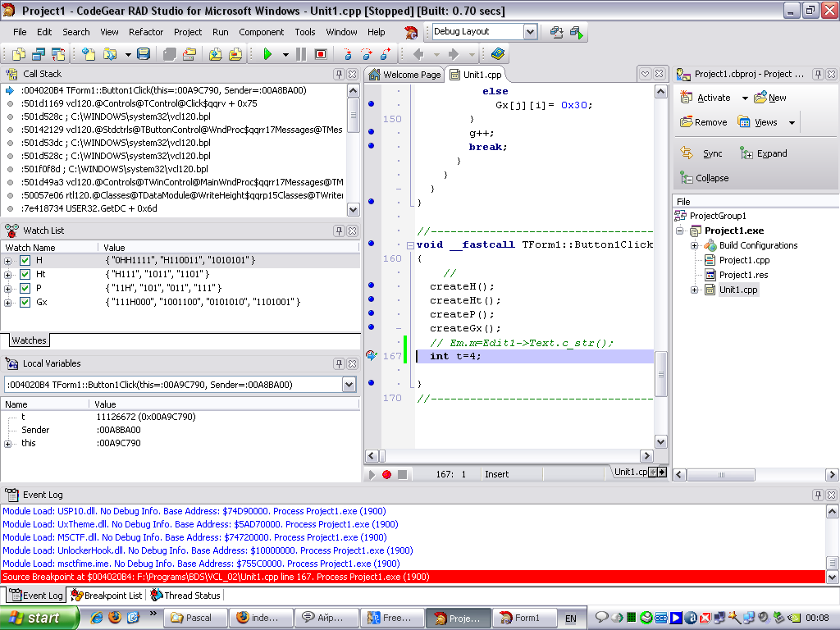
Task: Toggle the checkbox for watch Gx
Action: 25,302
